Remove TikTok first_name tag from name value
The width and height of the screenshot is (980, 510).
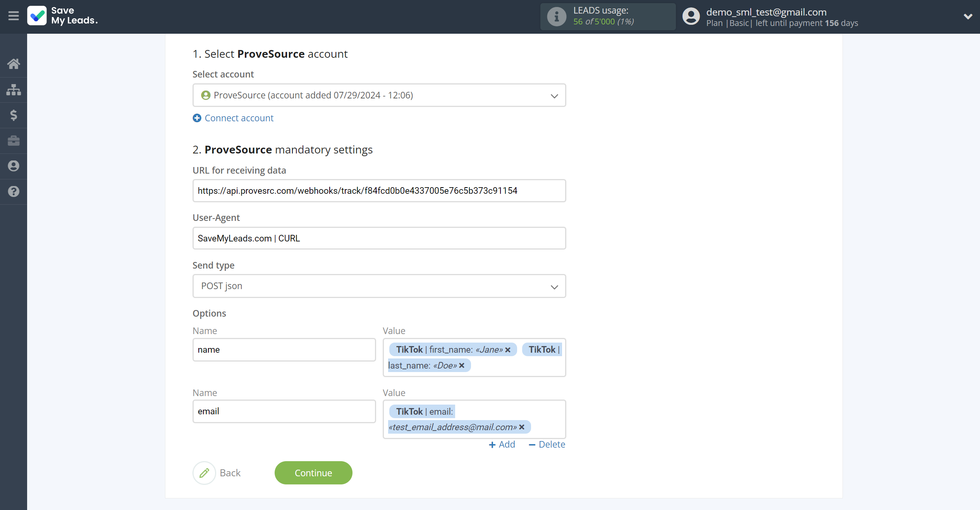point(507,349)
